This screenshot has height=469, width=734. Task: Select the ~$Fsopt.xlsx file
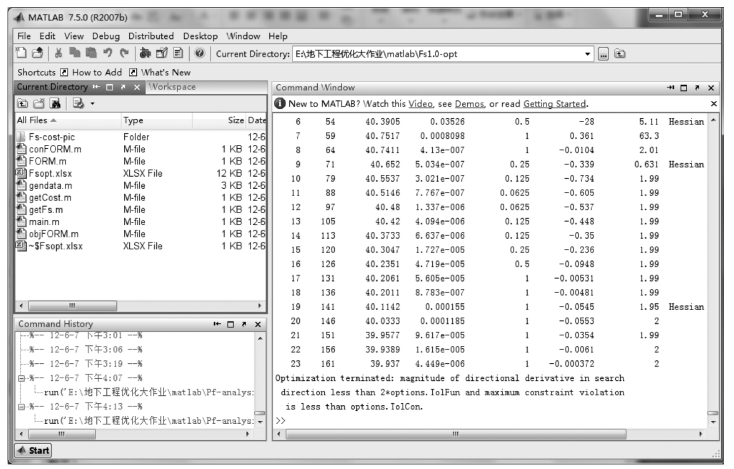coord(55,246)
